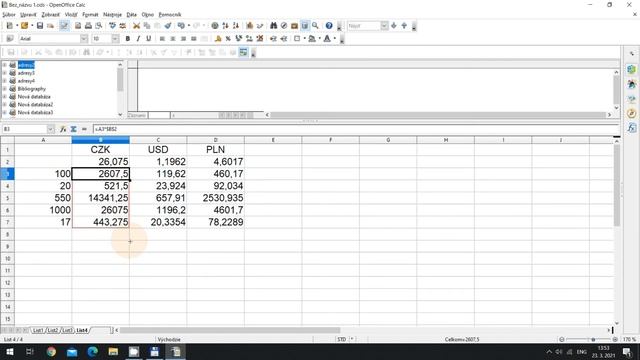
Task: Expand the adresy3 database tree node
Action: tap(4, 73)
